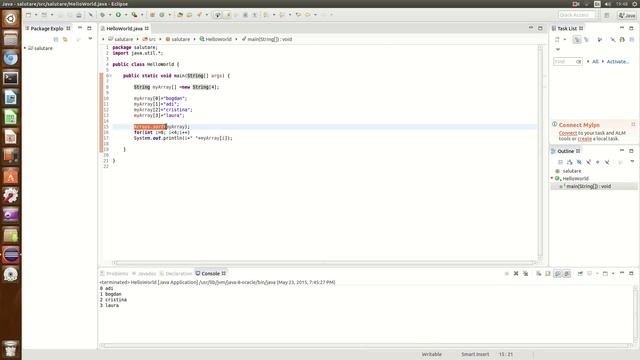Run the program with green Run icon
The width and height of the screenshot is (640, 360).
coord(118,15)
